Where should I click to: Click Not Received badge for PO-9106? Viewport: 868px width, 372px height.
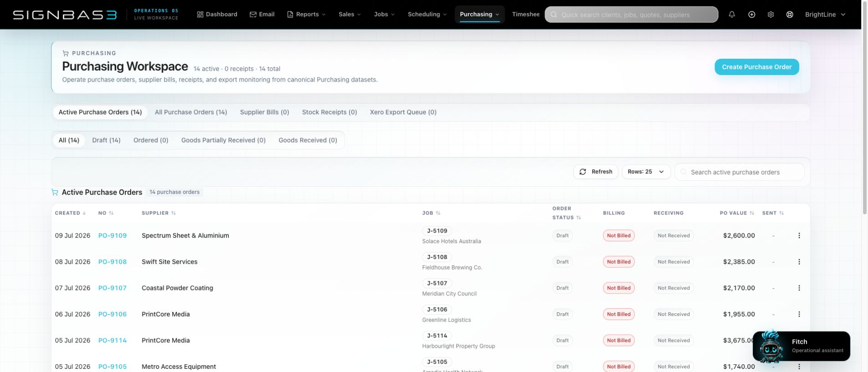[x=673, y=314]
